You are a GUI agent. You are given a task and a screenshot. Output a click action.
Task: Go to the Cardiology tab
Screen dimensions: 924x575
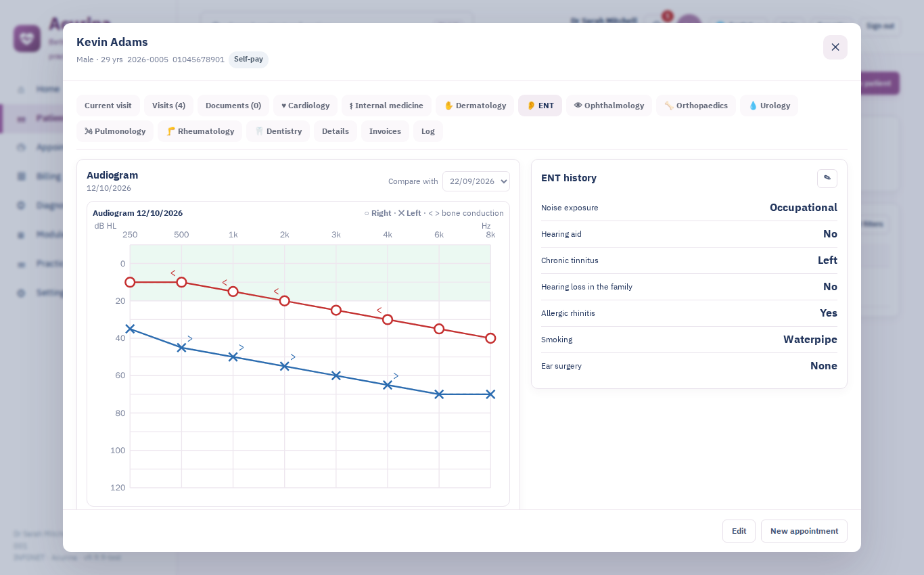point(305,106)
